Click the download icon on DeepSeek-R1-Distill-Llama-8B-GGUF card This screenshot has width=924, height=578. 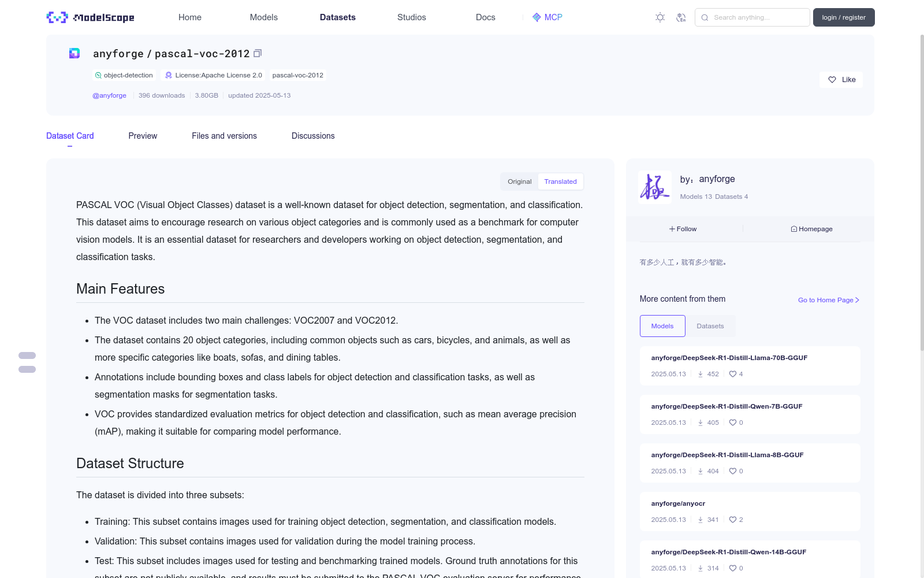701,471
